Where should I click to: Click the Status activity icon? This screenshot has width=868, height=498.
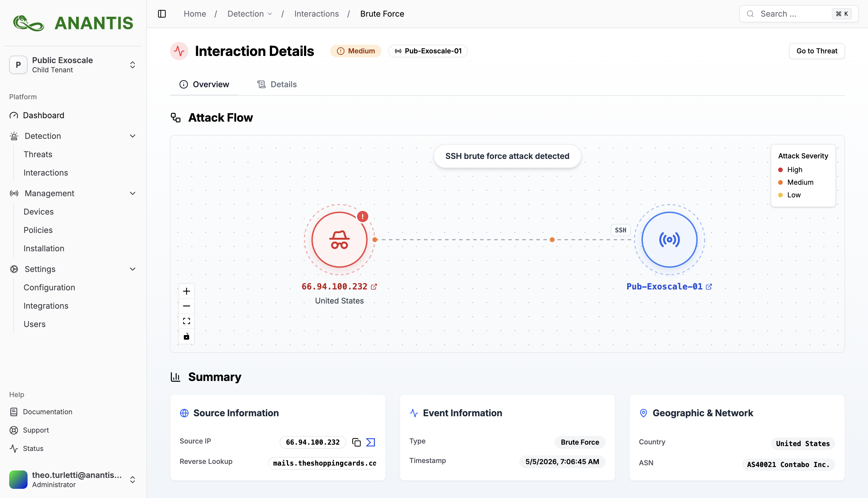click(14, 449)
